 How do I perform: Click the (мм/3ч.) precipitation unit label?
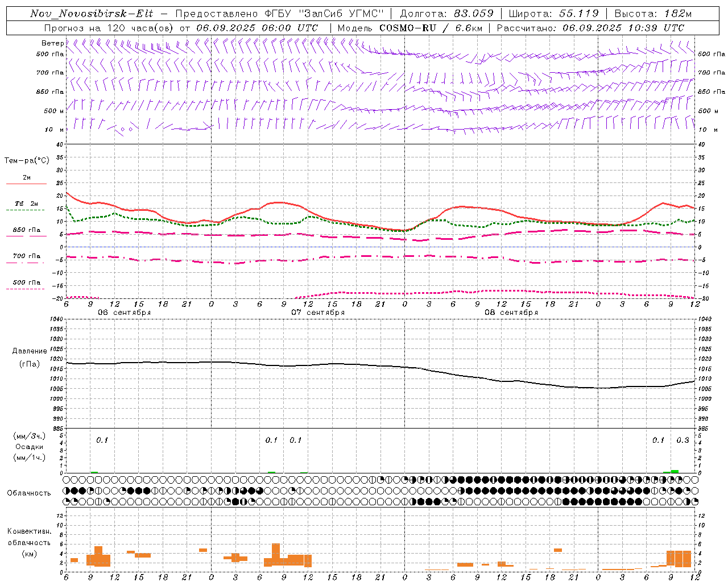point(30,436)
